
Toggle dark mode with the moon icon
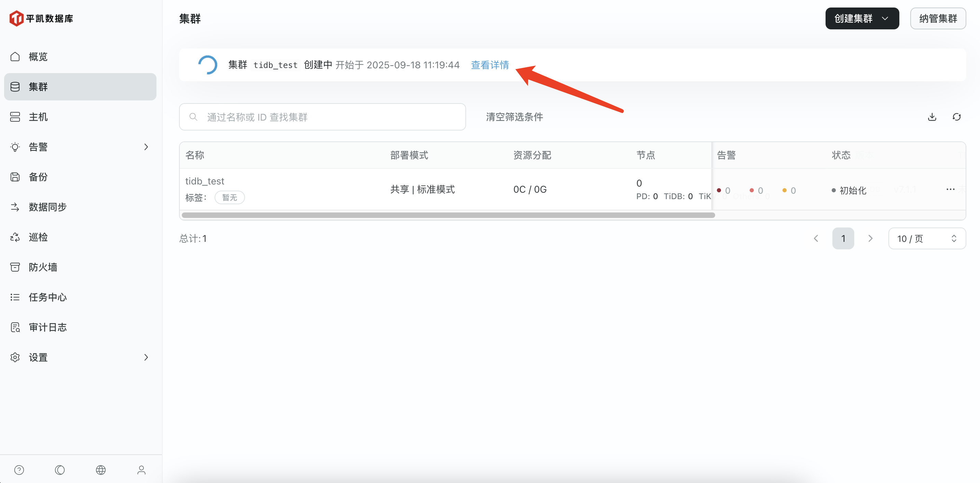point(60,470)
